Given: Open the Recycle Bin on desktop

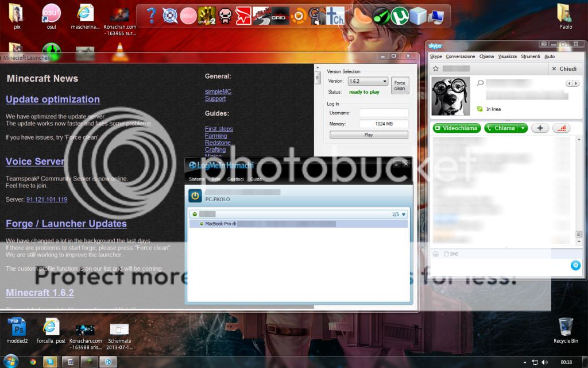Looking at the screenshot, I should tap(565, 327).
